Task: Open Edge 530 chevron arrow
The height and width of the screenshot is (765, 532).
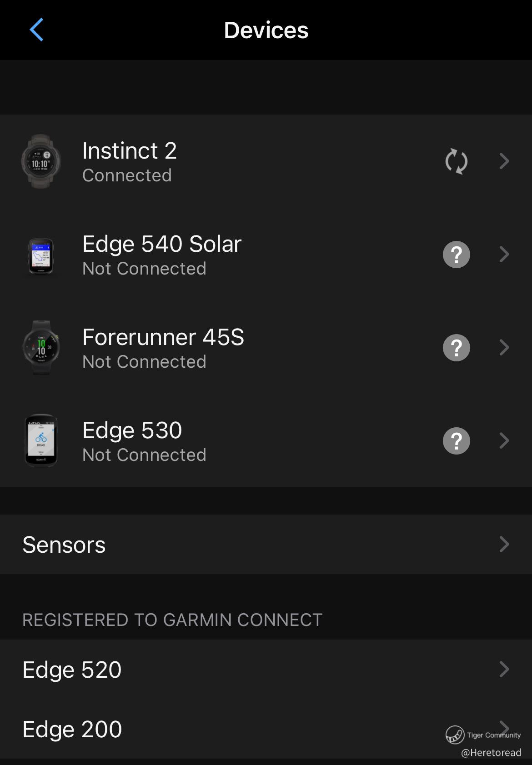Action: tap(504, 441)
